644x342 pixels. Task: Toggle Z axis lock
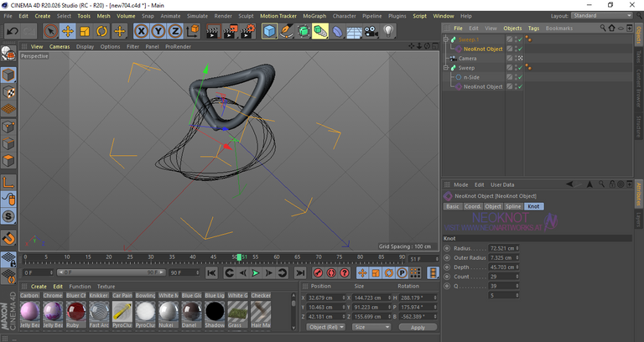pyautogui.click(x=175, y=31)
